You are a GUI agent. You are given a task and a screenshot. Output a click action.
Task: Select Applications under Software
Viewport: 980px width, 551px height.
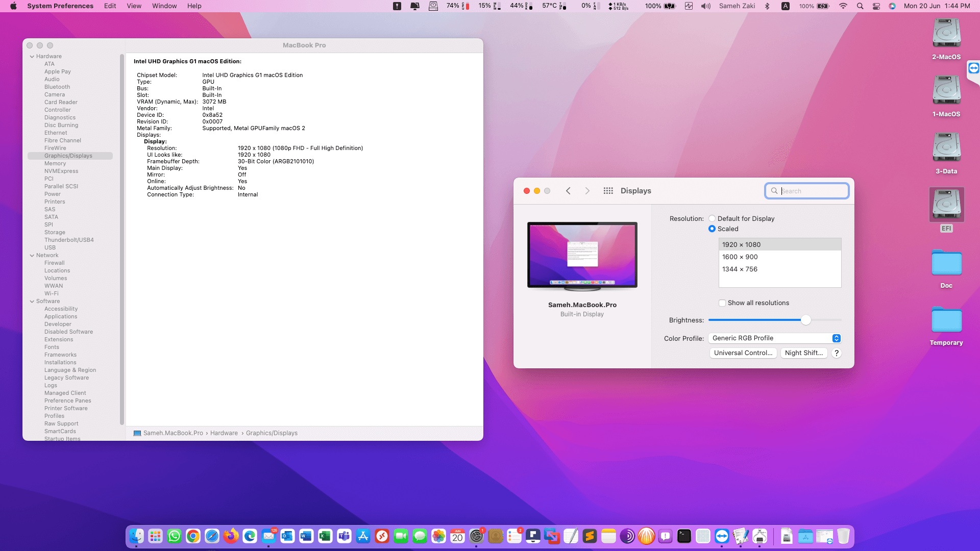pyautogui.click(x=61, y=317)
